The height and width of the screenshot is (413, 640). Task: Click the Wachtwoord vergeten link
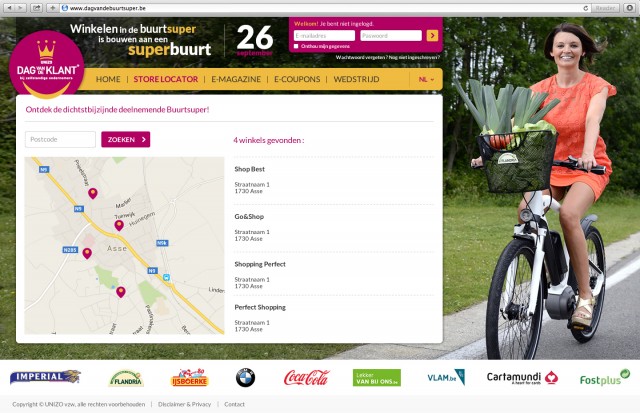pos(362,58)
